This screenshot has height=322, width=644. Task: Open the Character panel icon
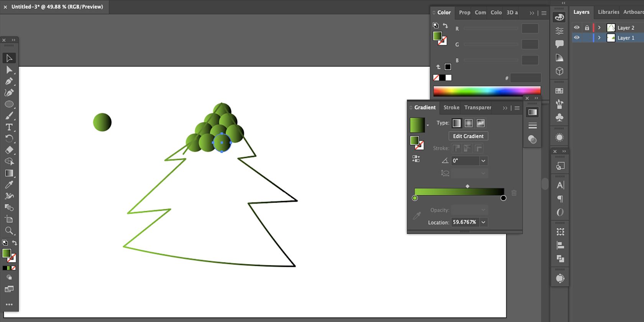(560, 185)
